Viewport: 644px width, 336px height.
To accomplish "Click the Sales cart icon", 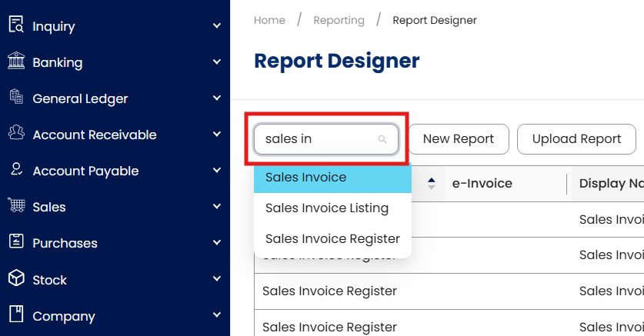I will coord(15,206).
